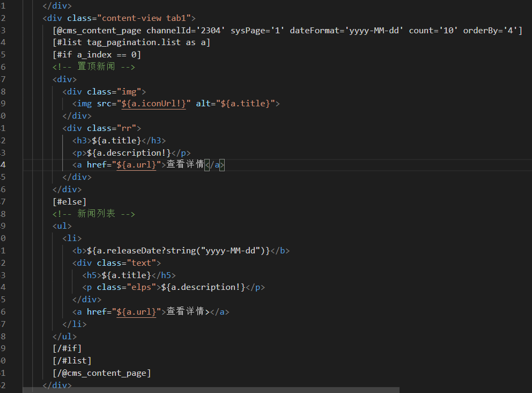Click the highlighted closing </a> tag
The height and width of the screenshot is (393, 532).
215,165
